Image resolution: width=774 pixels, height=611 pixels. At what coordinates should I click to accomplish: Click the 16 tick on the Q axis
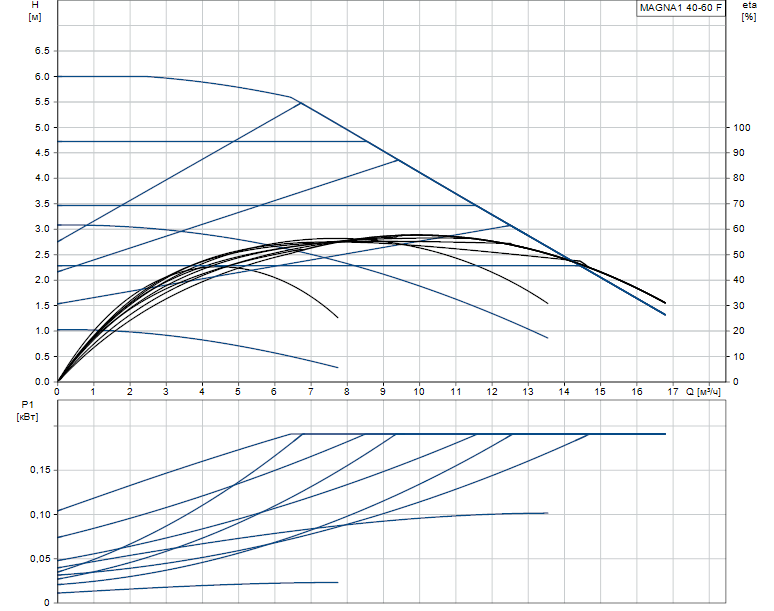pos(637,392)
